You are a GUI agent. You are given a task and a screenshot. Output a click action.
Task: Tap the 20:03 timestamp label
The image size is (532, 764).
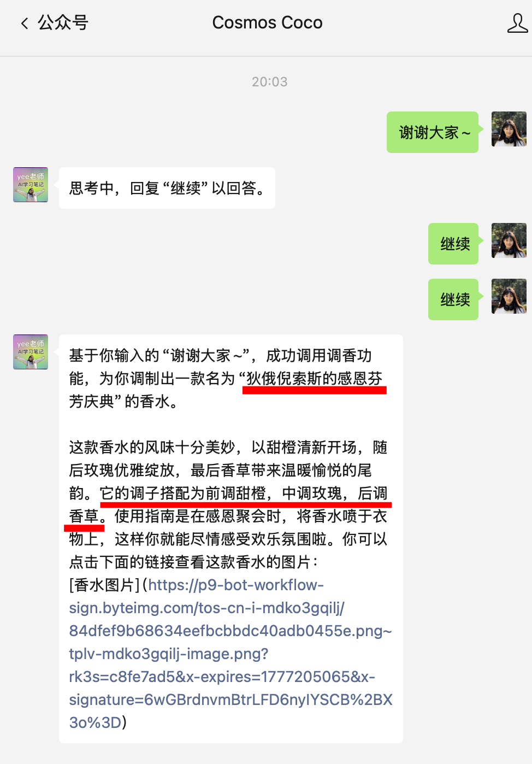(269, 82)
